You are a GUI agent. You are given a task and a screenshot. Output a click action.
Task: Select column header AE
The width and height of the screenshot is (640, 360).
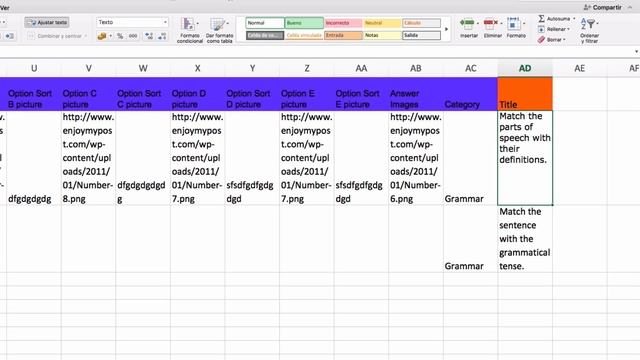point(580,69)
